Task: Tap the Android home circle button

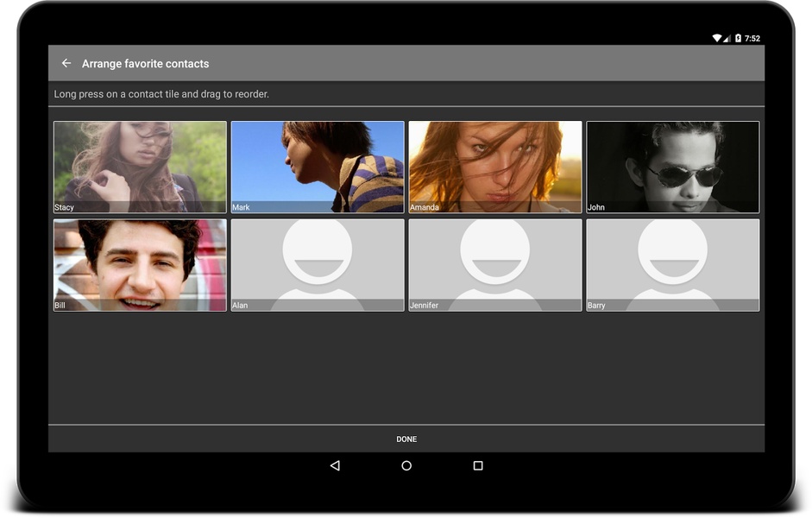Action: coord(406,465)
